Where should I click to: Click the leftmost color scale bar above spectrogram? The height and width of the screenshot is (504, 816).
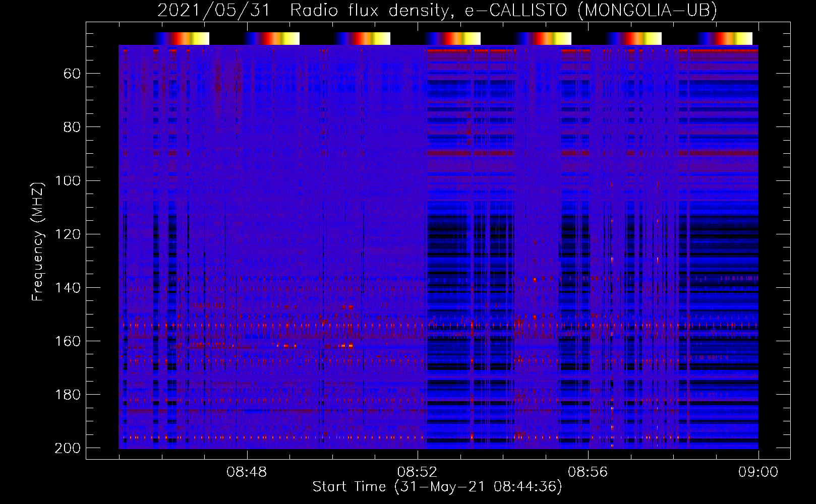[181, 38]
